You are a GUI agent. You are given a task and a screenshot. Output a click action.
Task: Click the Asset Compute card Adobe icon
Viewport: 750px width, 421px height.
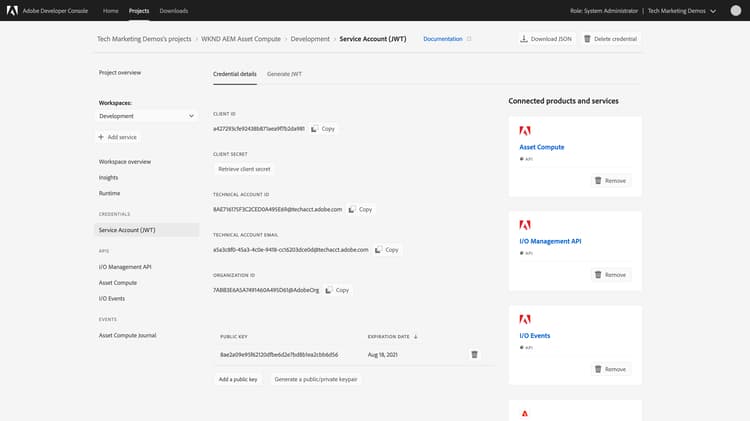click(x=525, y=131)
